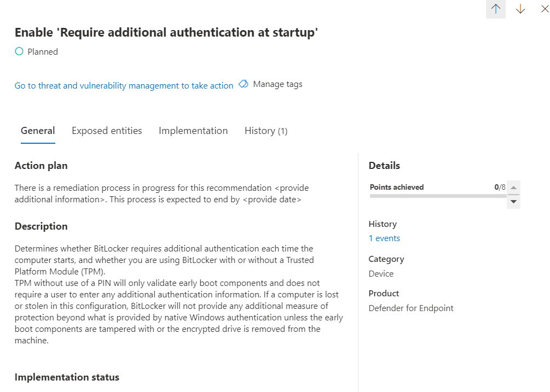Screen dimensions: 550x392
Task: Click the scroll down arrow in Details
Action: tap(513, 202)
